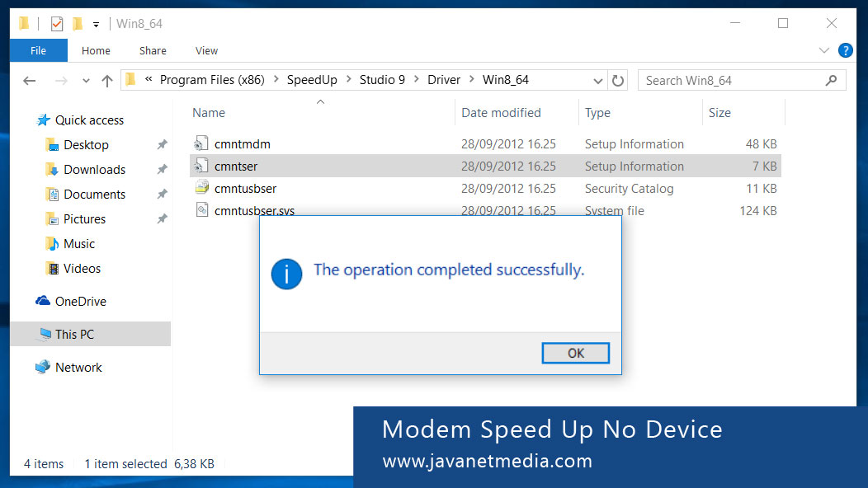Click the Properties icon on quick access toolbar
This screenshot has height=488, width=868.
click(x=56, y=23)
